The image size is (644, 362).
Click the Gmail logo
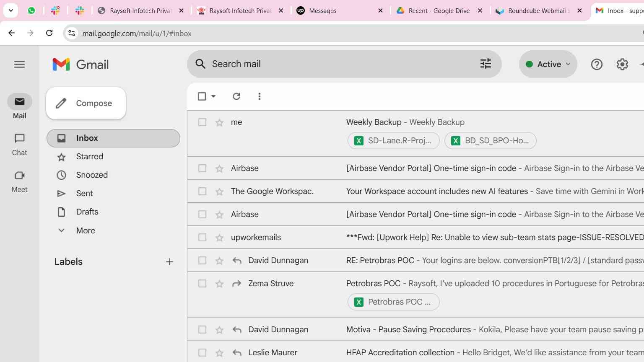[80, 65]
